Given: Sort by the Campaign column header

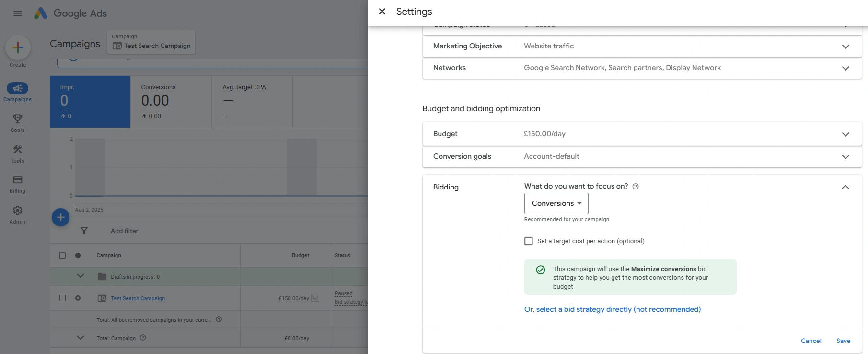Looking at the screenshot, I should [109, 256].
